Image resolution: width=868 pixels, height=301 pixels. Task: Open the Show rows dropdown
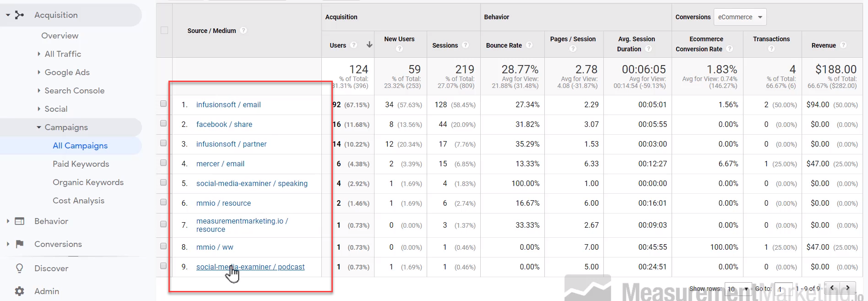click(738, 289)
